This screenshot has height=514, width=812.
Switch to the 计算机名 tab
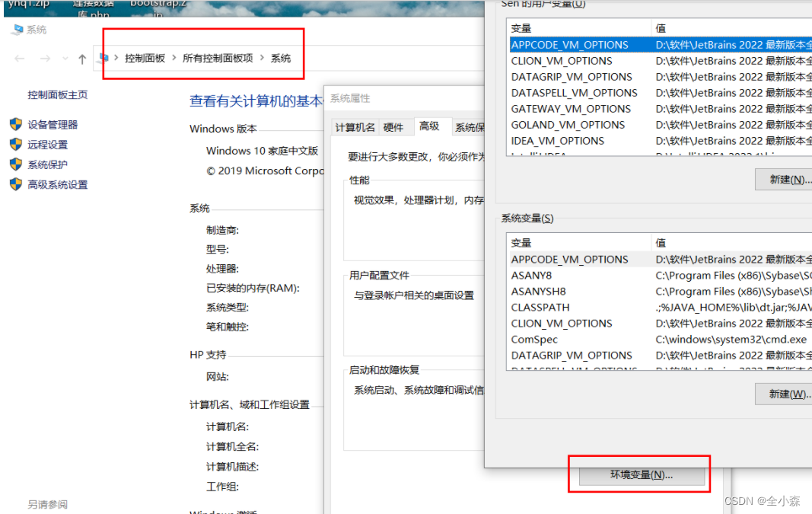tap(355, 127)
